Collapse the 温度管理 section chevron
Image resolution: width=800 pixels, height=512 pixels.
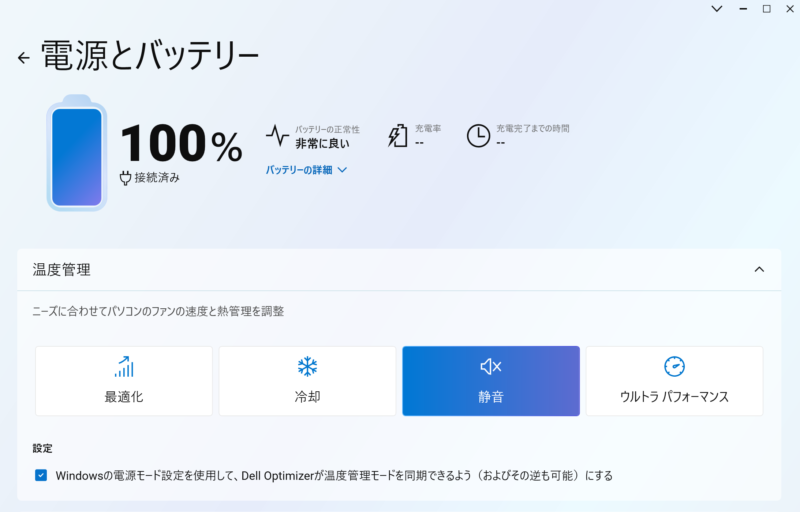point(759,270)
